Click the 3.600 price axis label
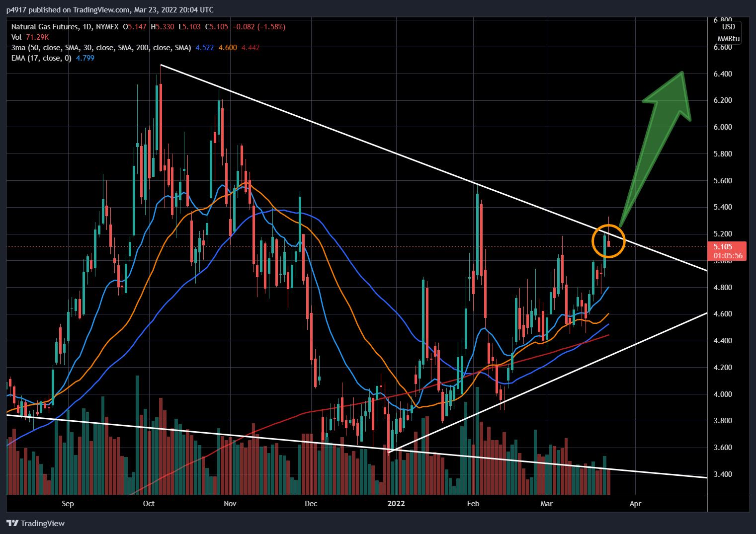The width and height of the screenshot is (756, 534). pyautogui.click(x=723, y=448)
